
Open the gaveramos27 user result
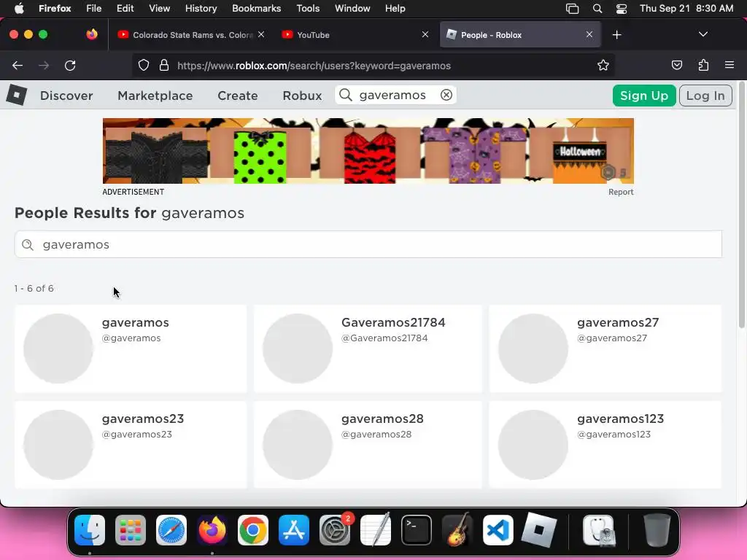tap(605, 349)
